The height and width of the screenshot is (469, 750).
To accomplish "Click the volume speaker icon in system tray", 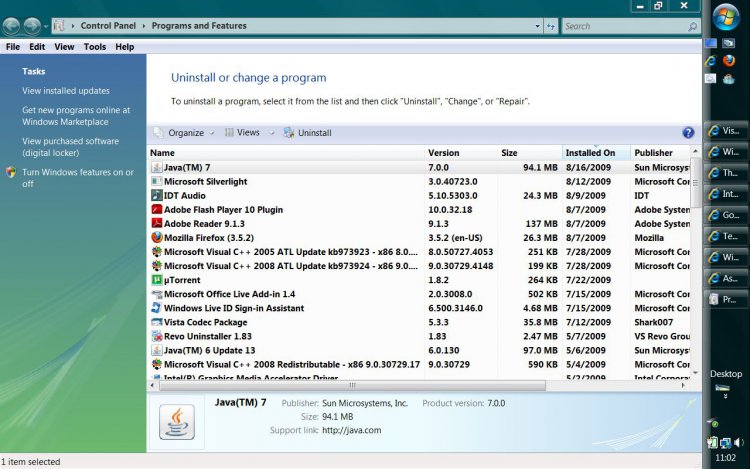I will tap(739, 443).
